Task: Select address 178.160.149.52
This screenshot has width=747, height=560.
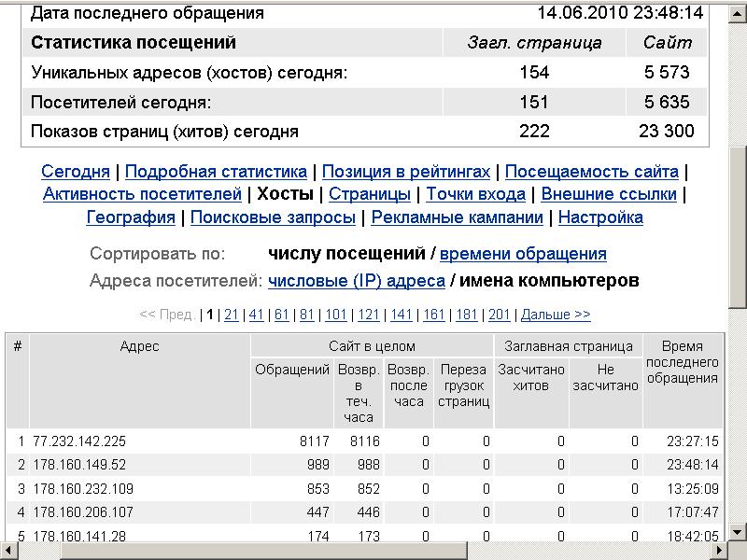Action: pyautogui.click(x=79, y=465)
